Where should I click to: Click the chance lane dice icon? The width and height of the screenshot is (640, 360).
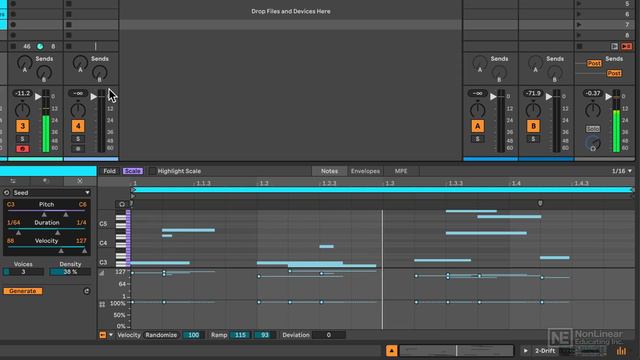pyautogui.click(x=102, y=304)
